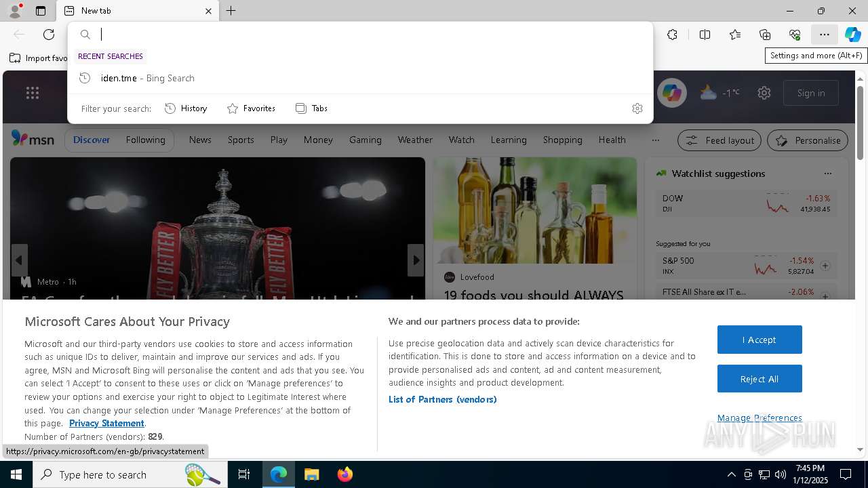Viewport: 868px width, 488px height.
Task: Click the Feed layout button
Action: pyautogui.click(x=720, y=140)
